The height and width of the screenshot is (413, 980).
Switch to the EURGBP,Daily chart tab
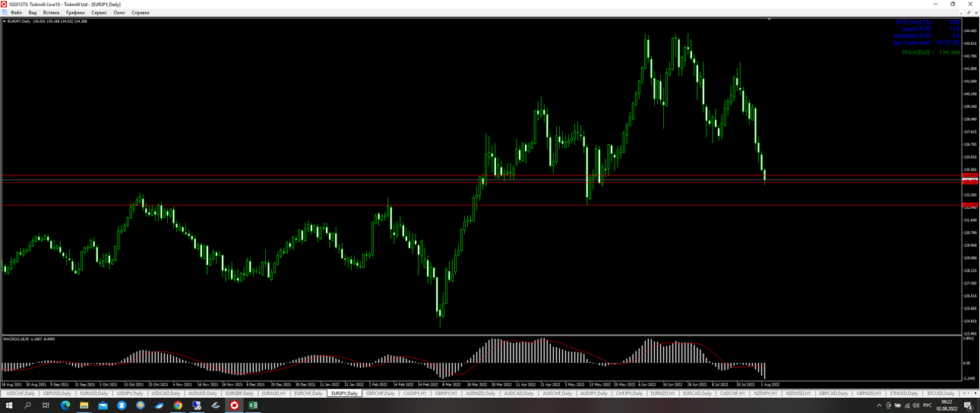239,393
